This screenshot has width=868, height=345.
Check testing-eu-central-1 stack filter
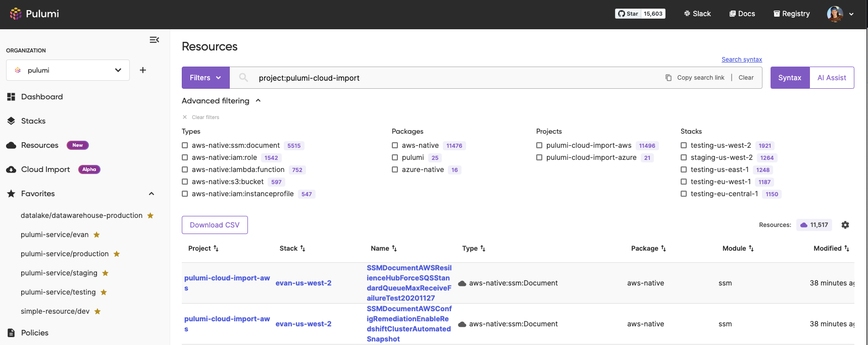684,194
